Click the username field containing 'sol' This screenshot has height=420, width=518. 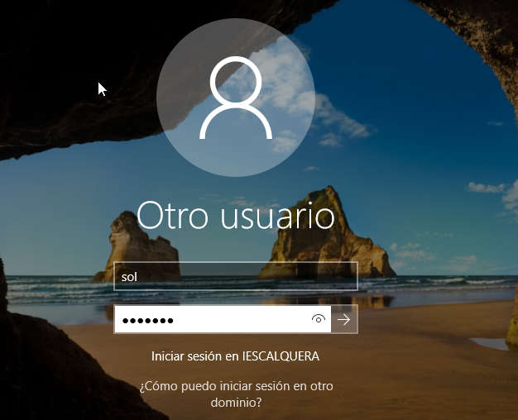236,276
